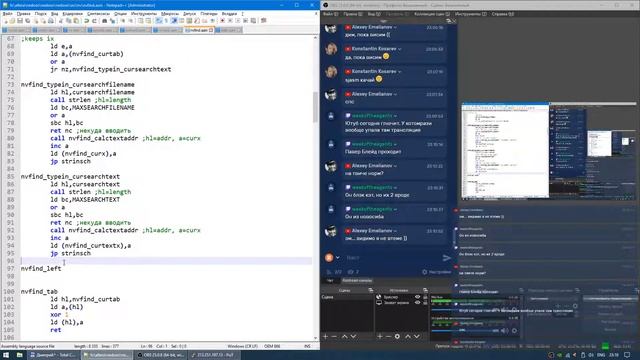Toggle Show all characters in Notepad++ toolbar
Image resolution: width=640 pixels, height=360 pixels.
pos(166,21)
